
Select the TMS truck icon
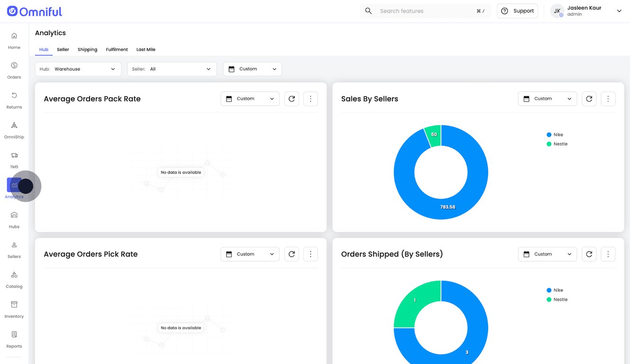(x=14, y=155)
